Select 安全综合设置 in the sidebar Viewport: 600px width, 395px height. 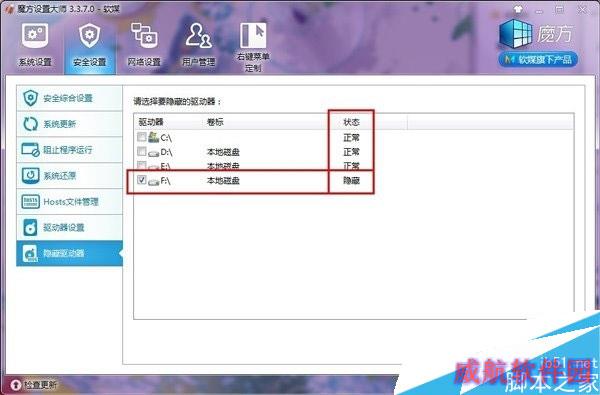(69, 98)
